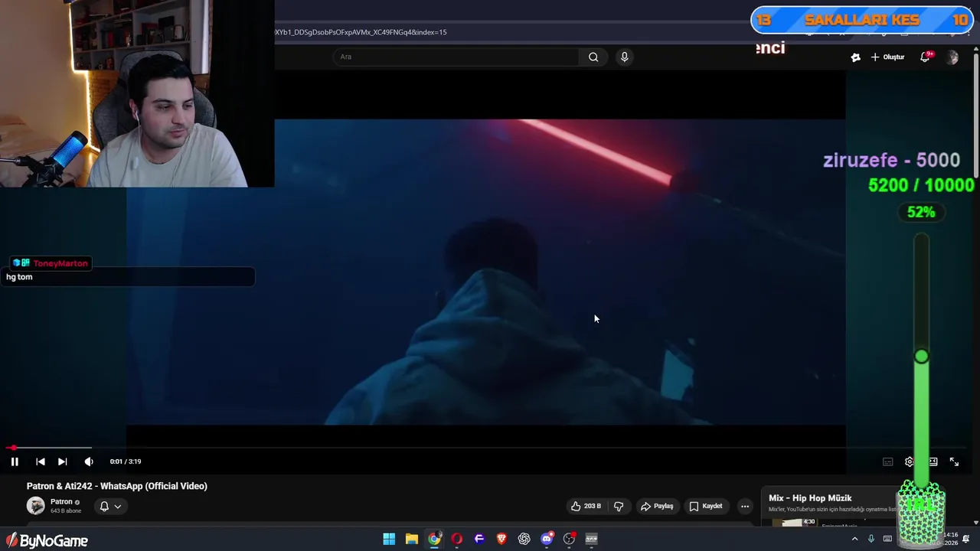980x551 pixels.
Task: Switch to Chrome in the taskbar
Action: coord(434,539)
